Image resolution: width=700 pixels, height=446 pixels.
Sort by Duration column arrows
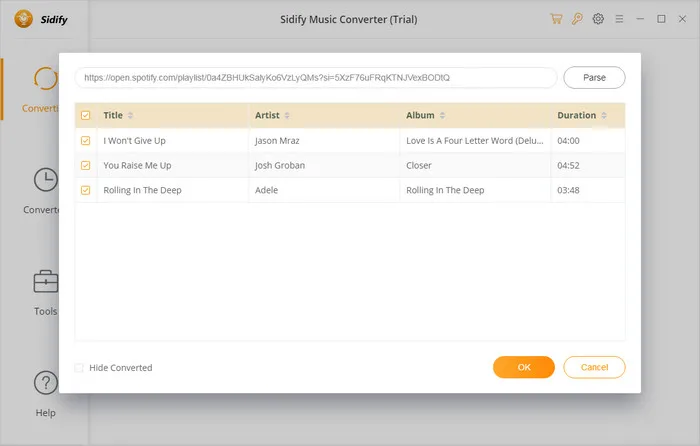coord(604,116)
